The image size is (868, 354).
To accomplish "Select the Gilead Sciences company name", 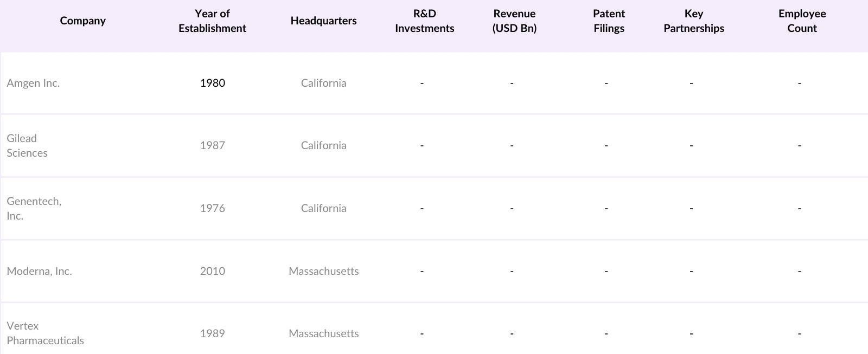I will [x=27, y=145].
